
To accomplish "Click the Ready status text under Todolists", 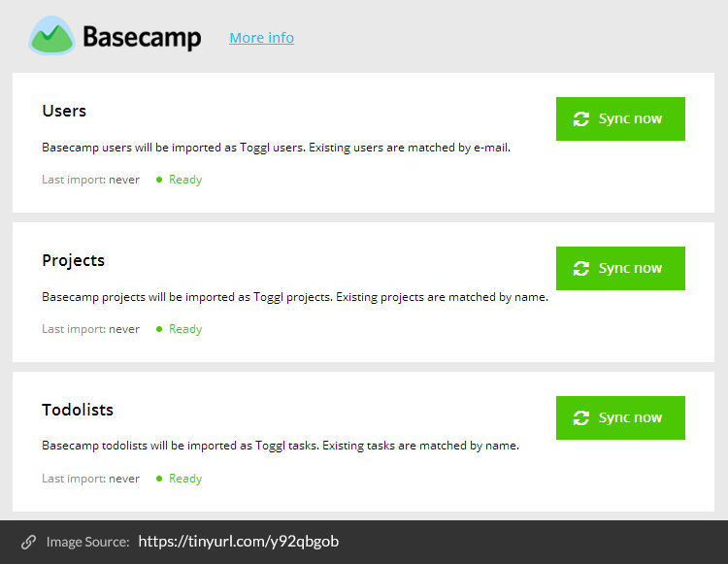I will [x=185, y=479].
